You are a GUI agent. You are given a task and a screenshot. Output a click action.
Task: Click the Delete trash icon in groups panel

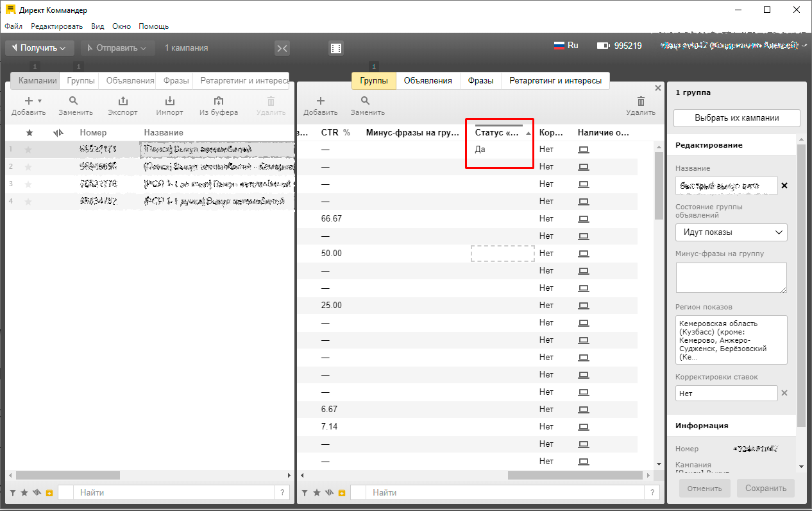641,101
